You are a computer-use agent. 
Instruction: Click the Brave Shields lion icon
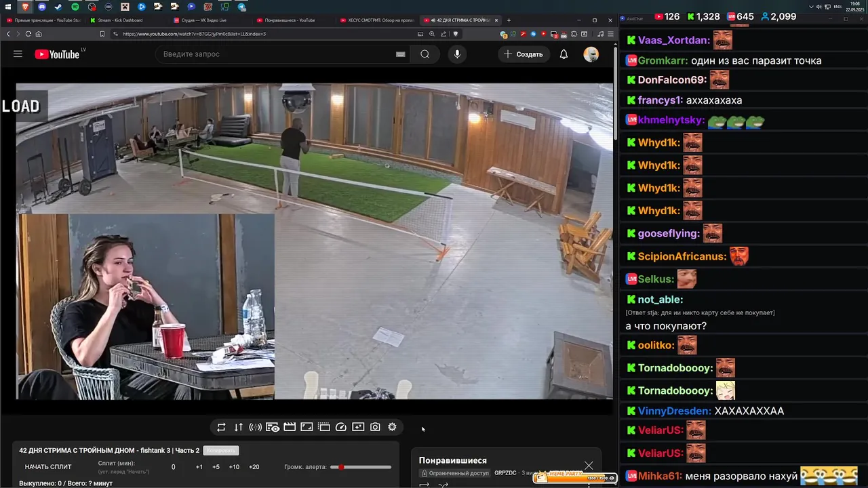tap(455, 34)
